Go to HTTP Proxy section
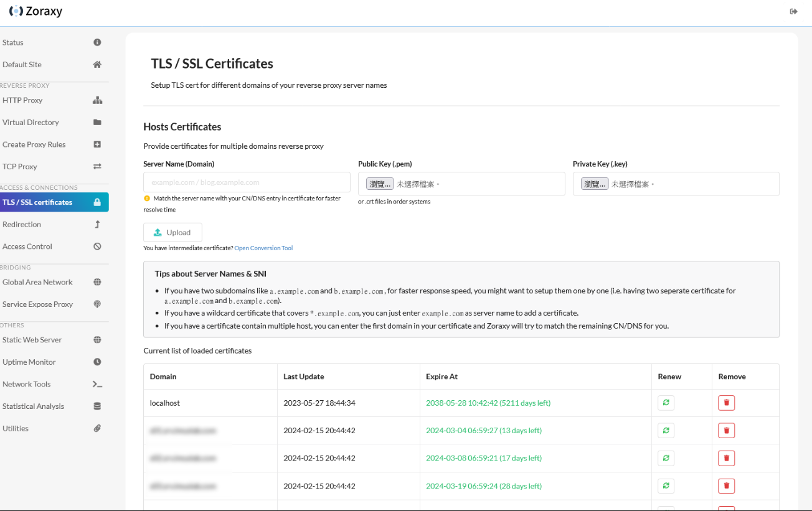 pos(22,100)
